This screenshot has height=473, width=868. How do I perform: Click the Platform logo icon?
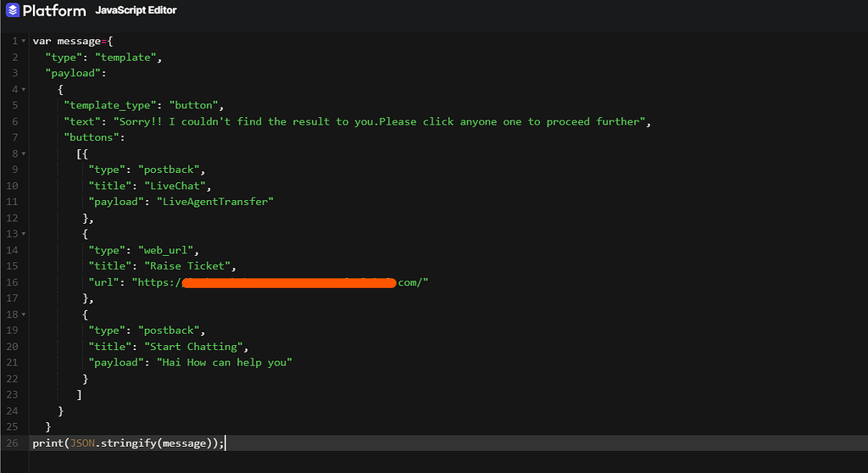click(12, 10)
